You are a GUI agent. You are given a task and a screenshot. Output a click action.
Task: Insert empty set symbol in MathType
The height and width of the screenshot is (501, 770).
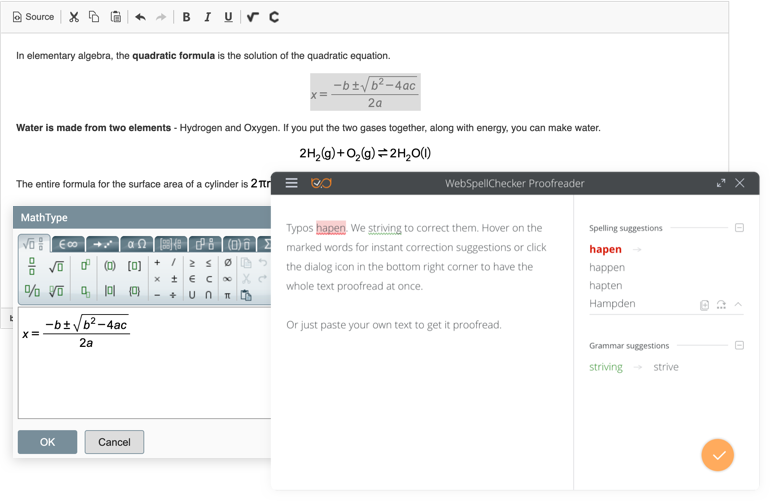point(227,263)
